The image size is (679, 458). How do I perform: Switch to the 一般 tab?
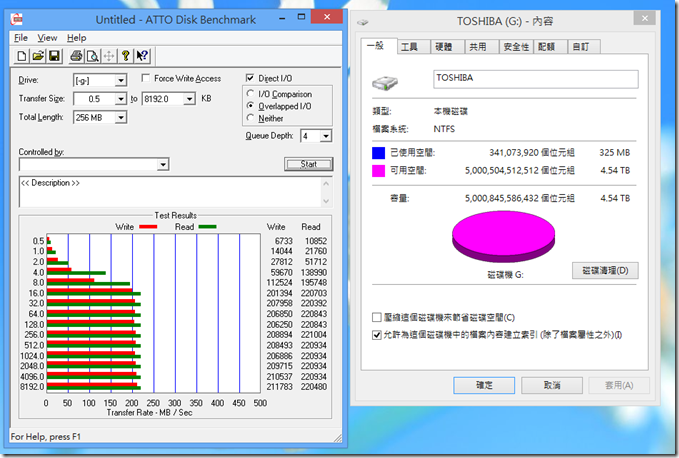click(x=378, y=46)
